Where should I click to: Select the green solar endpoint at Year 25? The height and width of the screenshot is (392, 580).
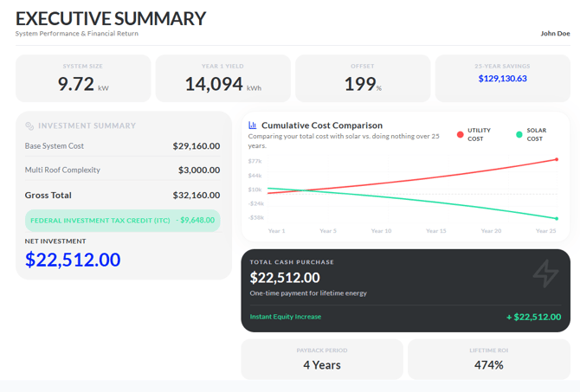pos(557,219)
